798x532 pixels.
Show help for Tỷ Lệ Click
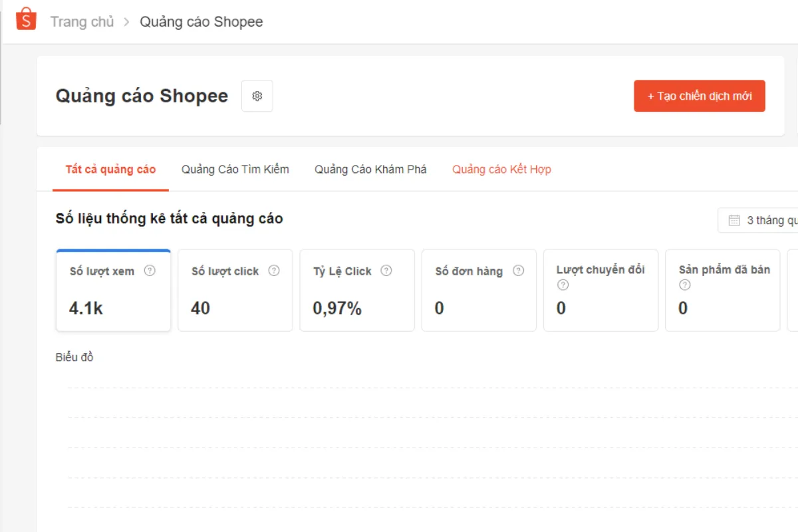386,271
